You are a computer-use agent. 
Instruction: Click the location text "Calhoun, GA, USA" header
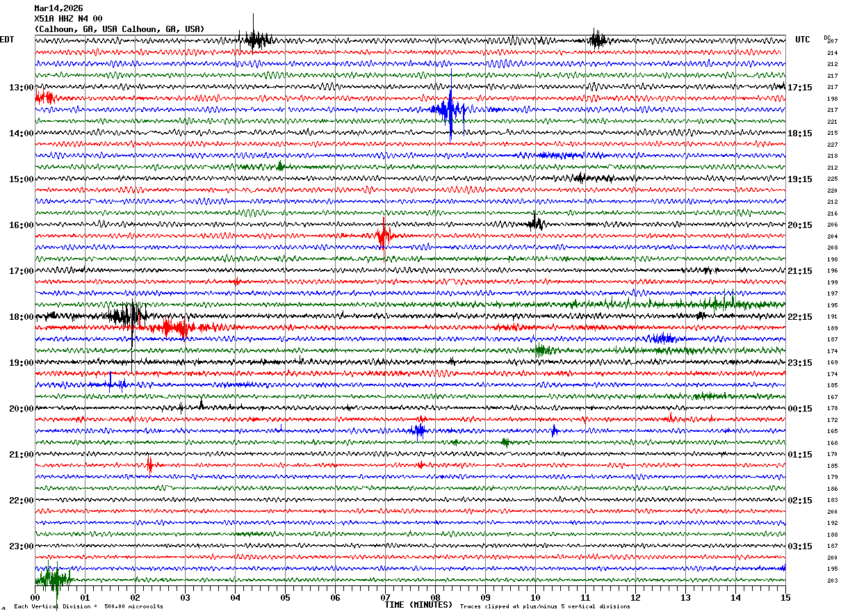120,29
